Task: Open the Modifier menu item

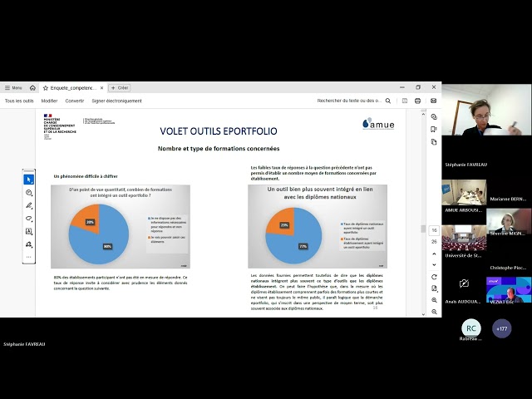Action: tap(49, 101)
